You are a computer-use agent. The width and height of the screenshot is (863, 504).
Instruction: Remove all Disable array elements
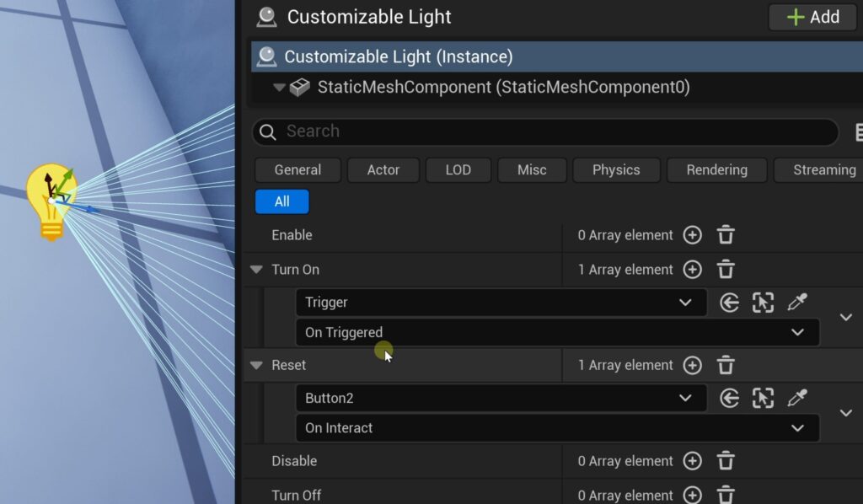[x=726, y=461]
